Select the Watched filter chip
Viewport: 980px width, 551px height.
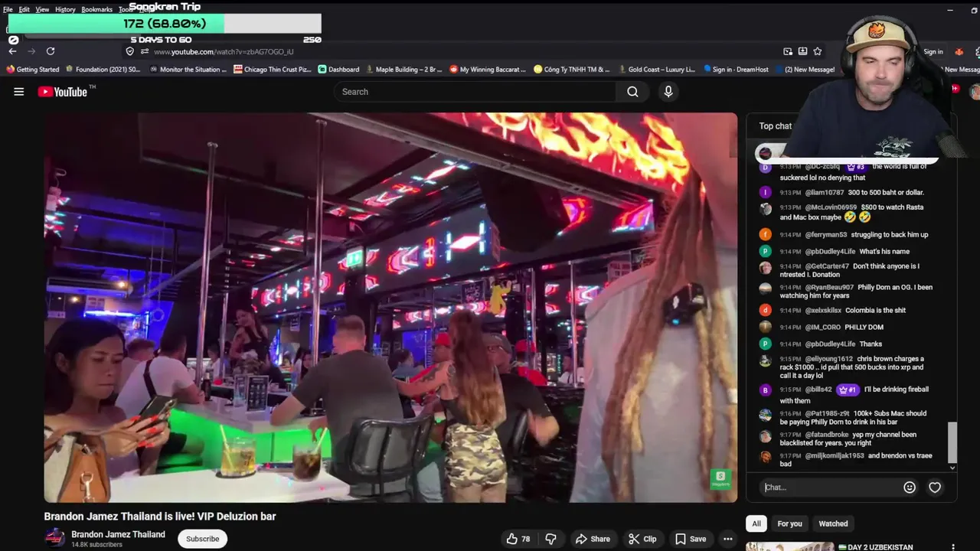tap(833, 523)
